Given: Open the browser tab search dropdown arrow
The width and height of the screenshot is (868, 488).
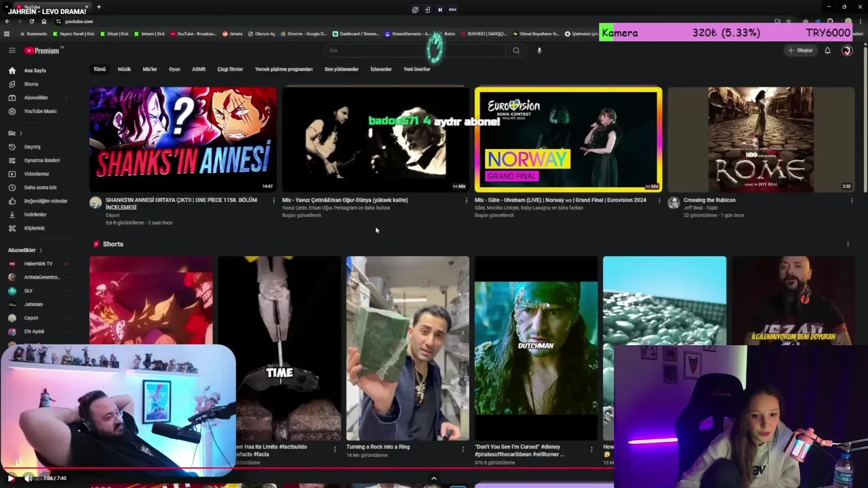Looking at the screenshot, I should [7, 7].
